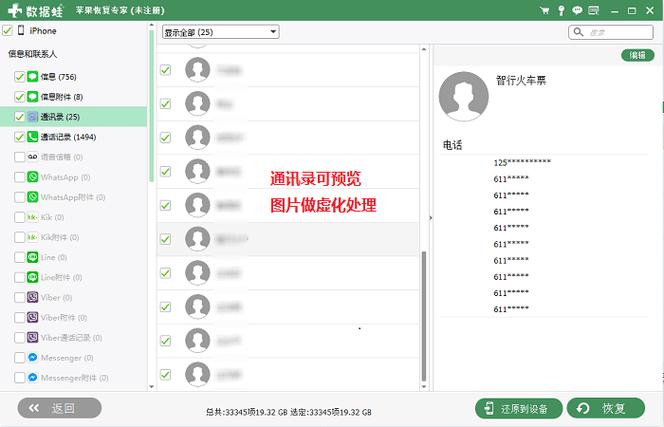Click the 智行火车票 contact name

(521, 80)
